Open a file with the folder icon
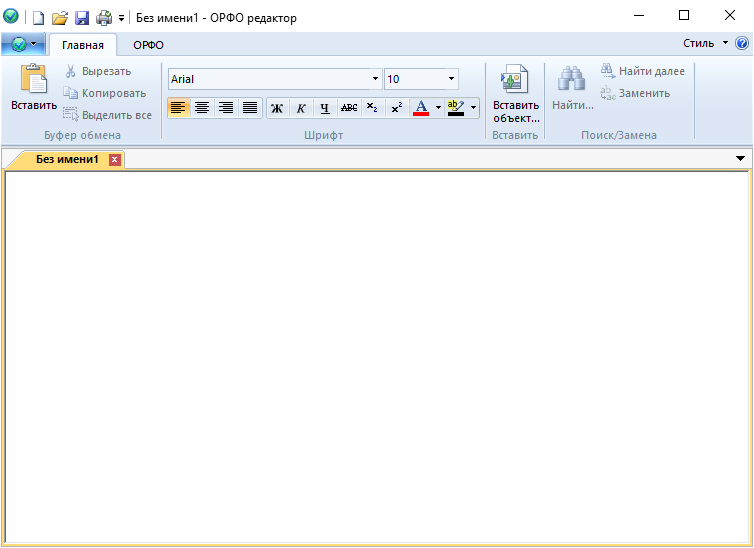This screenshot has height=548, width=754. coord(60,18)
